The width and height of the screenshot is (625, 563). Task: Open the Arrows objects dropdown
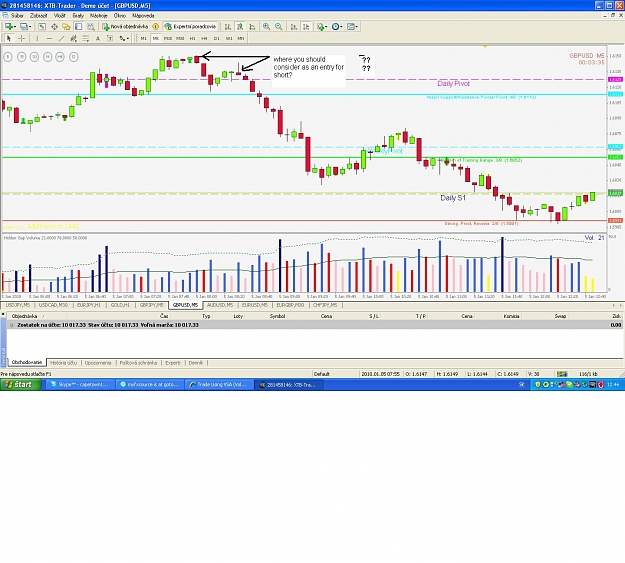124,38
